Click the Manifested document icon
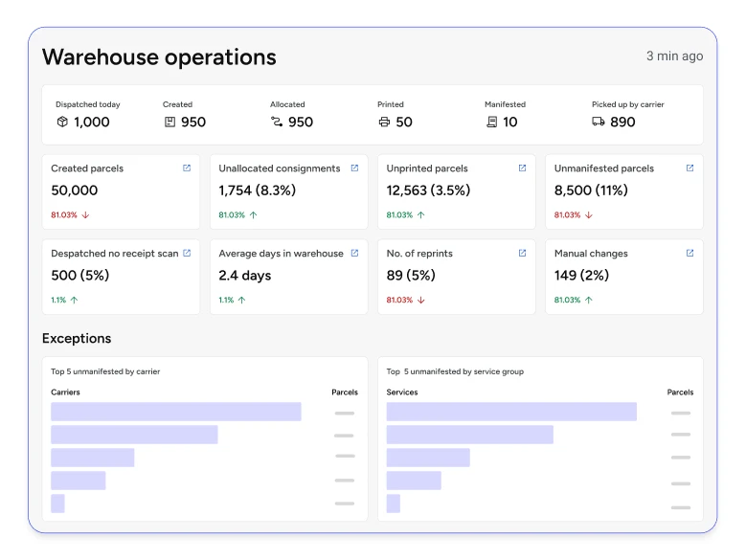 491,123
